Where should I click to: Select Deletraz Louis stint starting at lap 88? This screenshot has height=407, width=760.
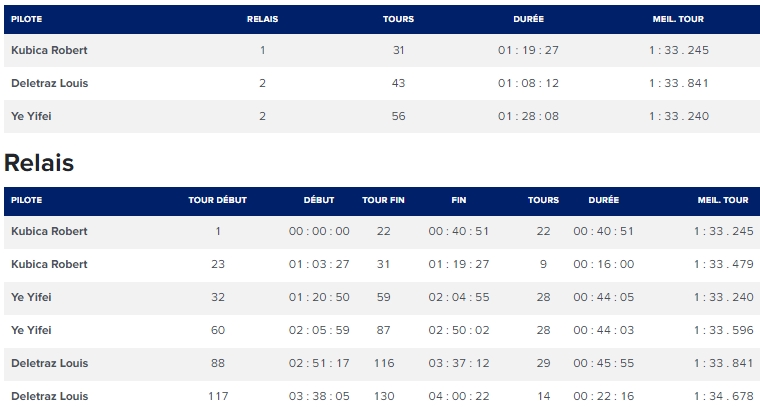point(382,363)
